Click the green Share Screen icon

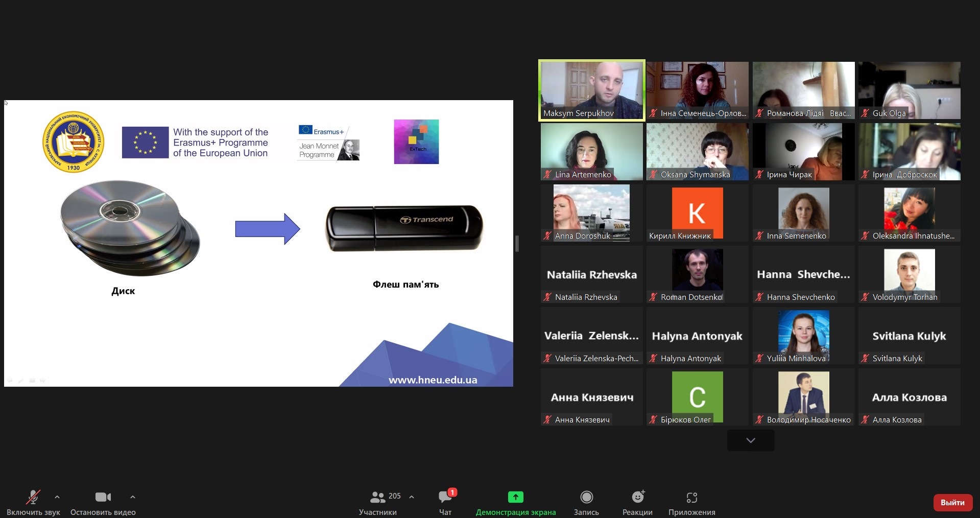coord(515,497)
